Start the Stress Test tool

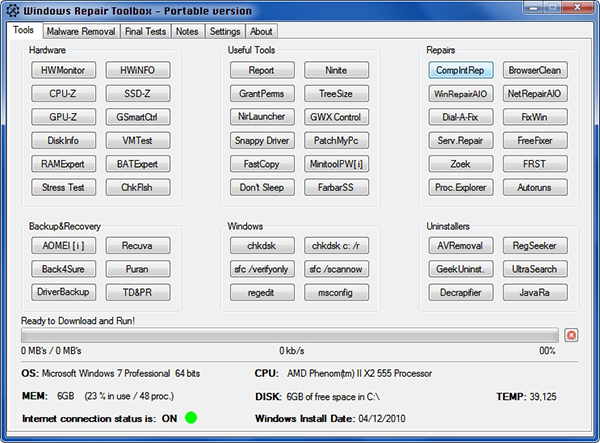pos(63,187)
